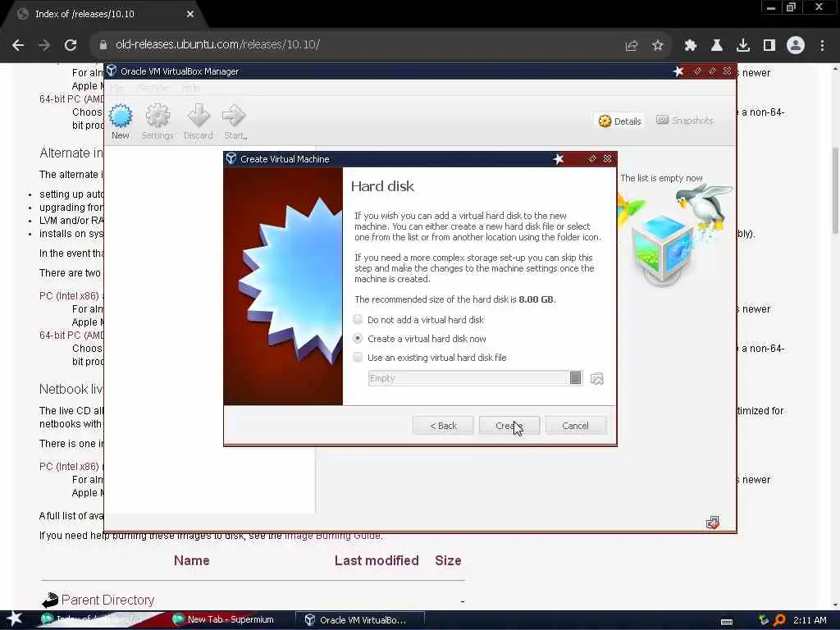Viewport: 840px width, 630px height.
Task: Sort listing by Size
Action: [x=448, y=560]
